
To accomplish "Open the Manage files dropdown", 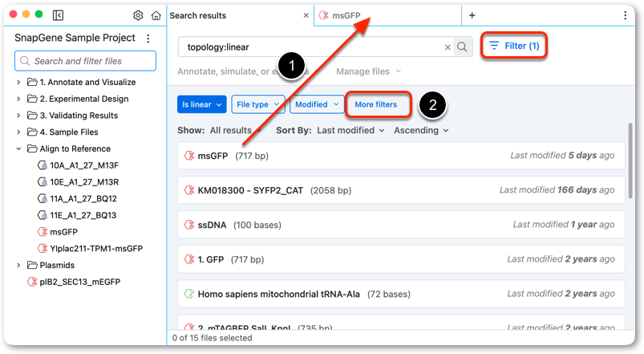I will 368,71.
